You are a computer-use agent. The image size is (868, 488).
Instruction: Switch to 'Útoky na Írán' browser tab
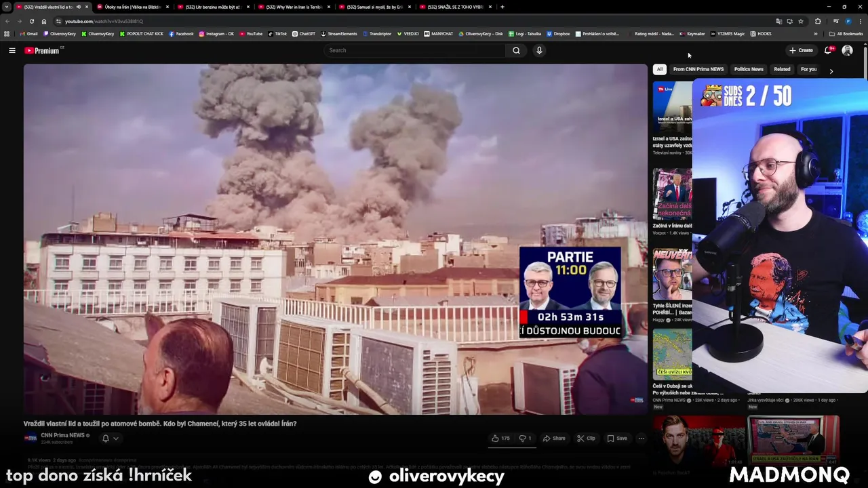pos(132,7)
